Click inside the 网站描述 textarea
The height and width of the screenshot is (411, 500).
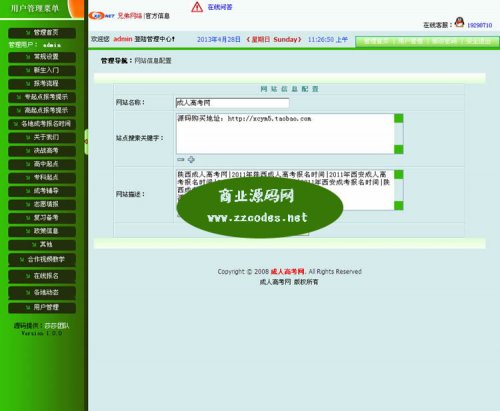[x=285, y=190]
